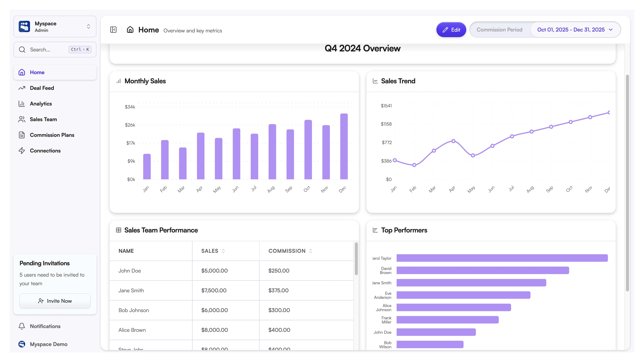Sort table by the SALES column
The height and width of the screenshot is (362, 644).
pyautogui.click(x=223, y=251)
